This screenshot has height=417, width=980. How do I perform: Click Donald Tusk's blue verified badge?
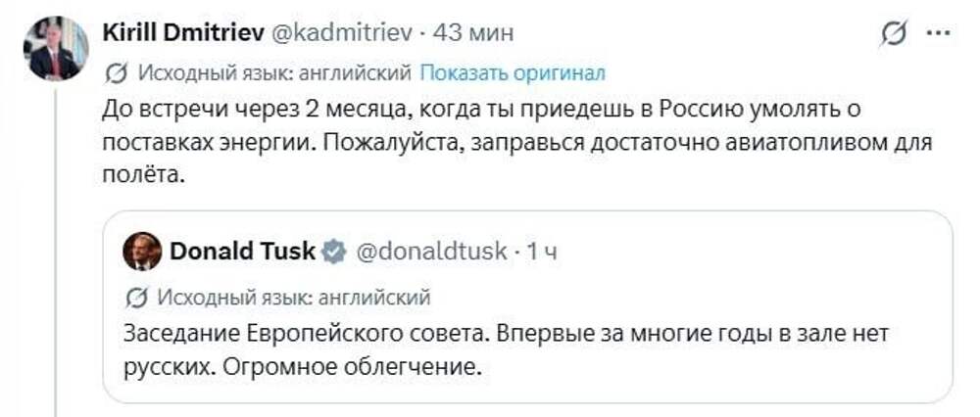click(x=333, y=252)
